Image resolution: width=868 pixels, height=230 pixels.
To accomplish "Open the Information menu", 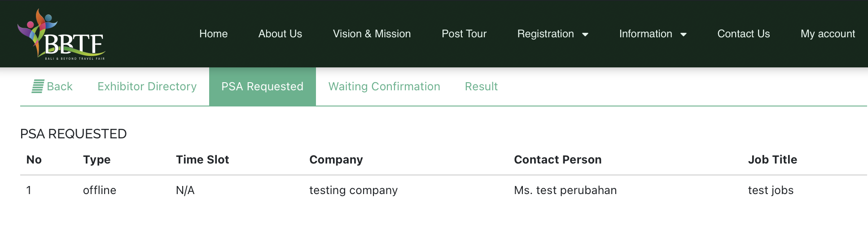I will point(653,34).
